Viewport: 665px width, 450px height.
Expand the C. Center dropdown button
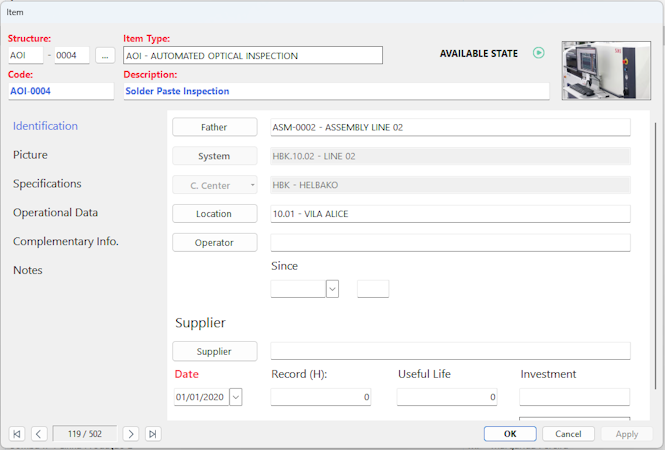(215, 185)
